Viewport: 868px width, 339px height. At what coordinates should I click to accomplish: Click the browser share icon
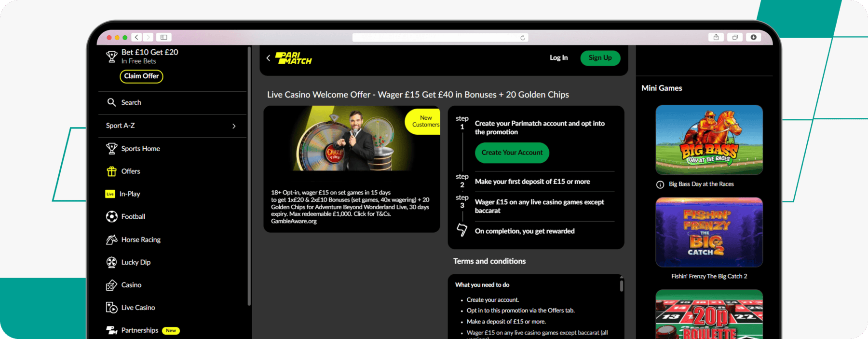tap(716, 37)
